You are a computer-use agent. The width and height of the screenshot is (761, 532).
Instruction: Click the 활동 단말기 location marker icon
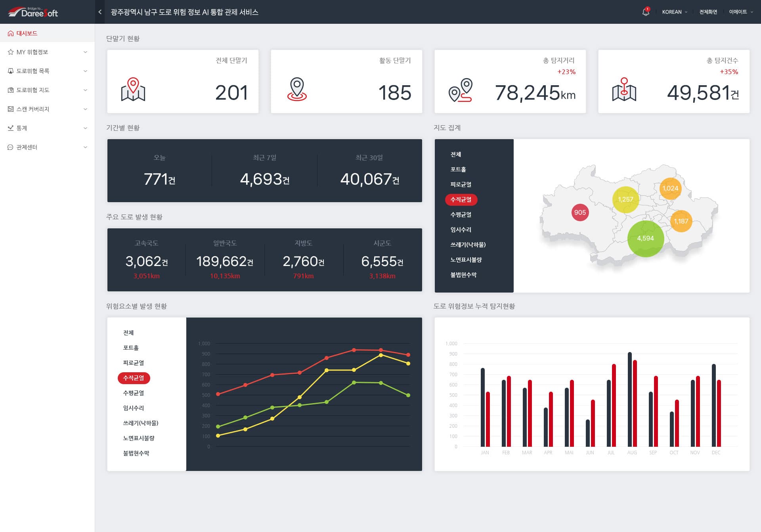[x=297, y=89]
